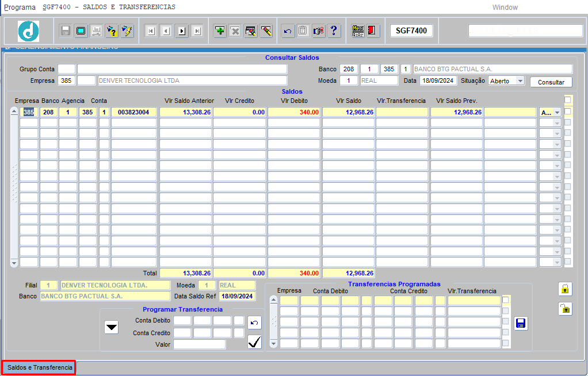Click the green plus insert record icon
The height and width of the screenshot is (376, 588).
pyautogui.click(x=220, y=30)
